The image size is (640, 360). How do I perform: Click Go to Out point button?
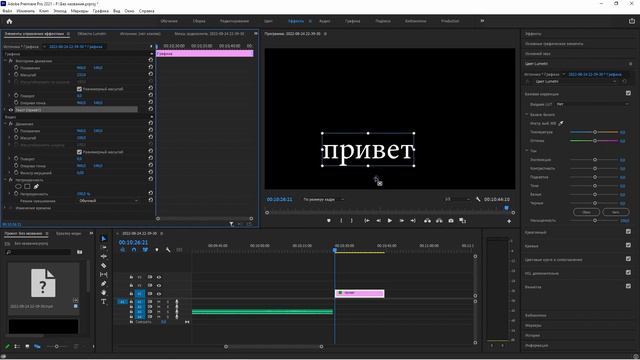pyautogui.click(x=413, y=221)
